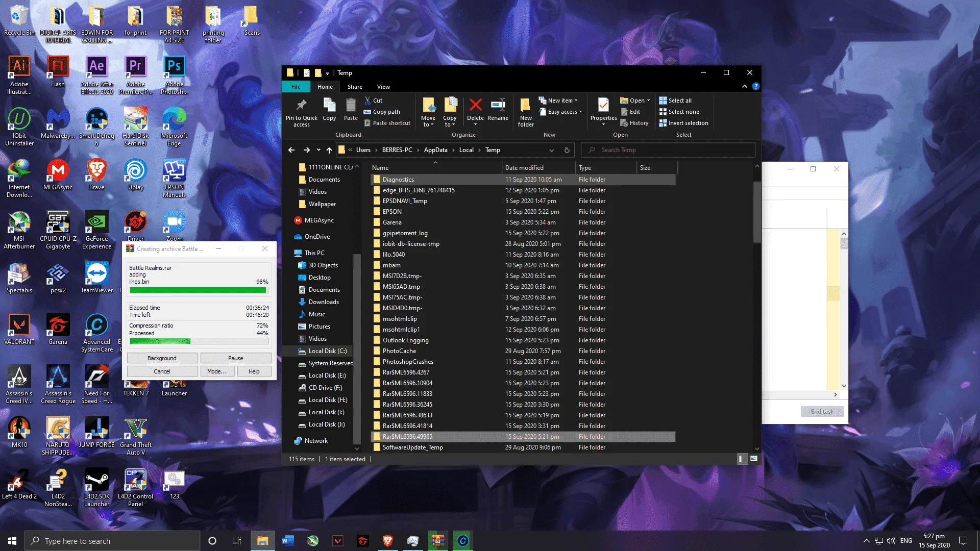
Task: Open Task View on taskbar
Action: click(x=237, y=541)
